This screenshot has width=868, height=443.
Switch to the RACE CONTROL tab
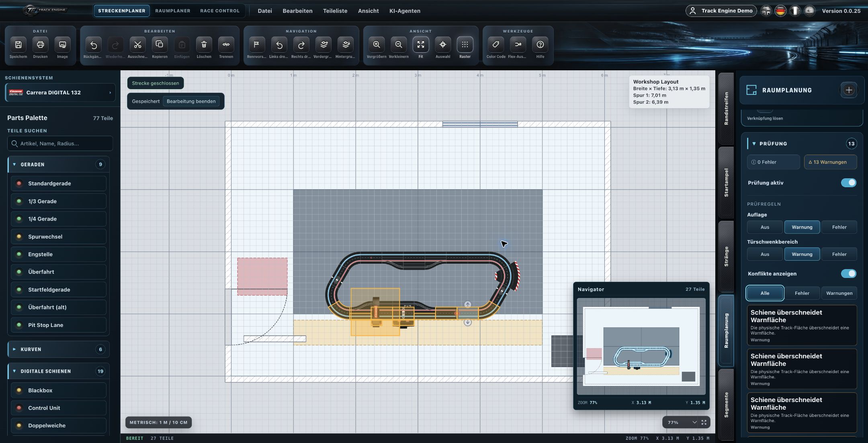click(220, 11)
